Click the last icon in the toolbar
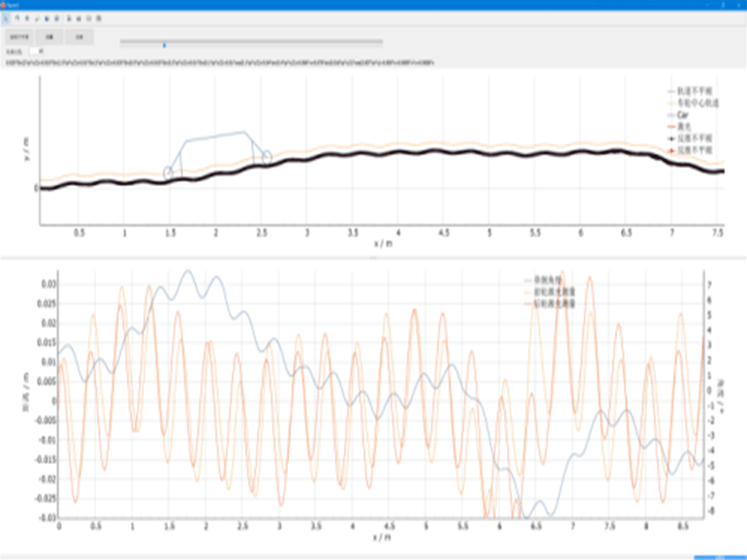This screenshot has width=747, height=560. tap(99, 18)
